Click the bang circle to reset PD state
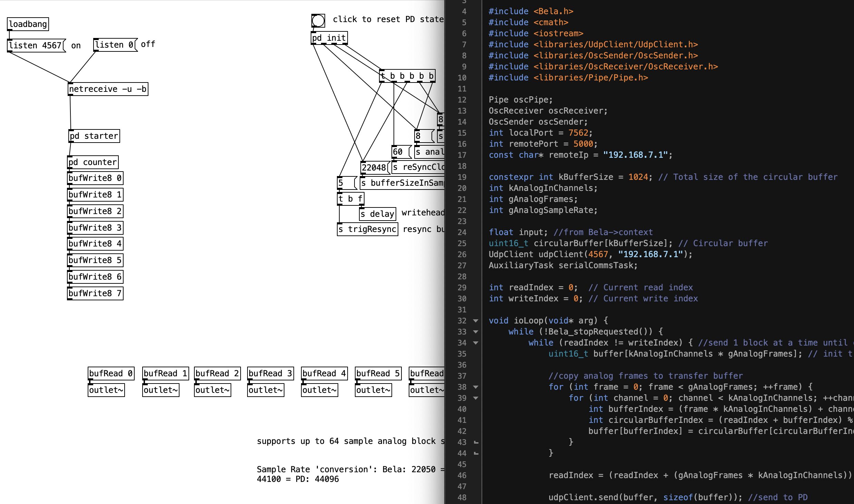This screenshot has width=854, height=504. [x=318, y=20]
